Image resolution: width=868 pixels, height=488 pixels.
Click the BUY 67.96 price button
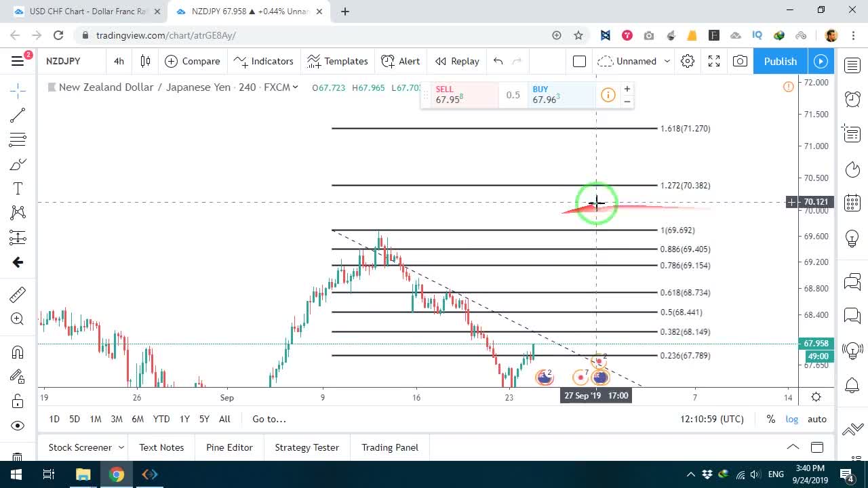[x=561, y=94]
